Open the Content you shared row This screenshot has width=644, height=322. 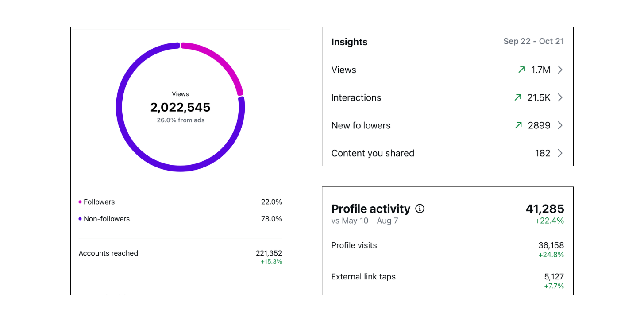pyautogui.click(x=447, y=153)
